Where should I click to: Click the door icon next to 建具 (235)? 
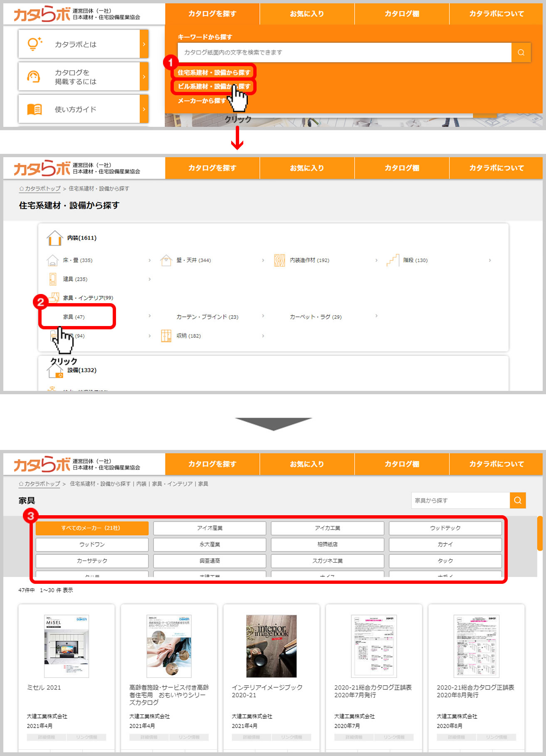point(53,279)
